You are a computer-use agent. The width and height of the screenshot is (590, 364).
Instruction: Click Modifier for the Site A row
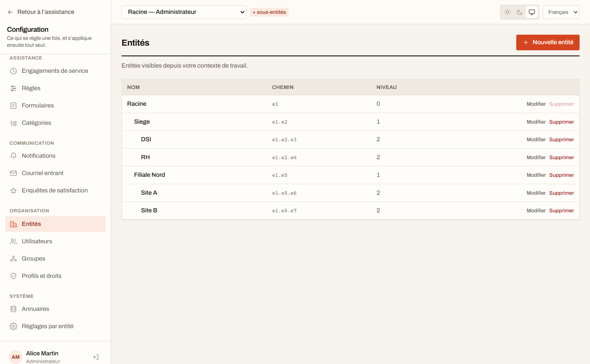pyautogui.click(x=536, y=193)
